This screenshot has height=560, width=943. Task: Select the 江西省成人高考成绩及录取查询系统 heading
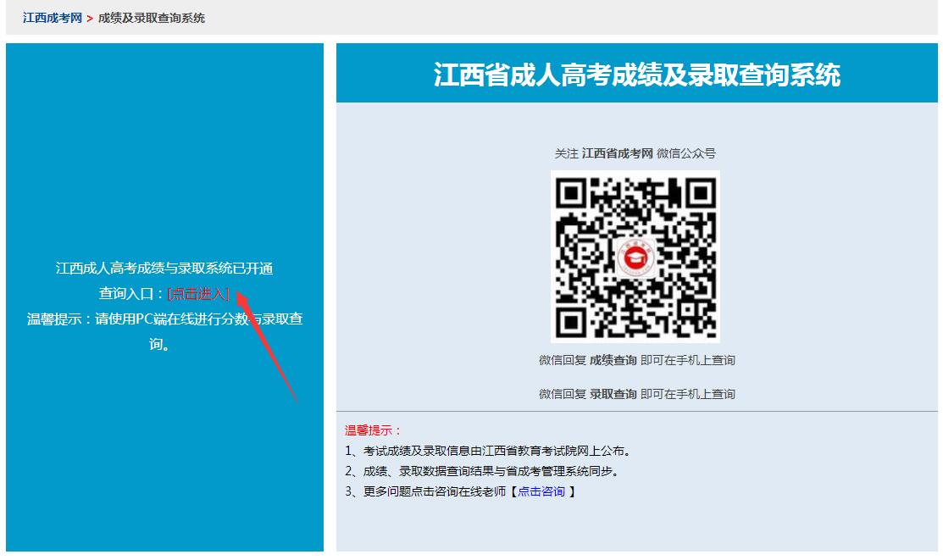[x=637, y=75]
